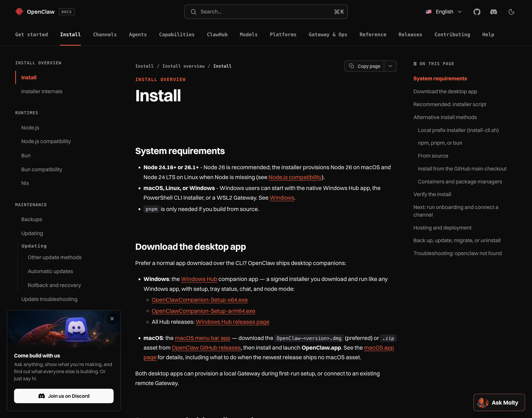Viewport: 532px width, 418px height.
Task: Click the DOCS badge next to logo
Action: click(67, 12)
